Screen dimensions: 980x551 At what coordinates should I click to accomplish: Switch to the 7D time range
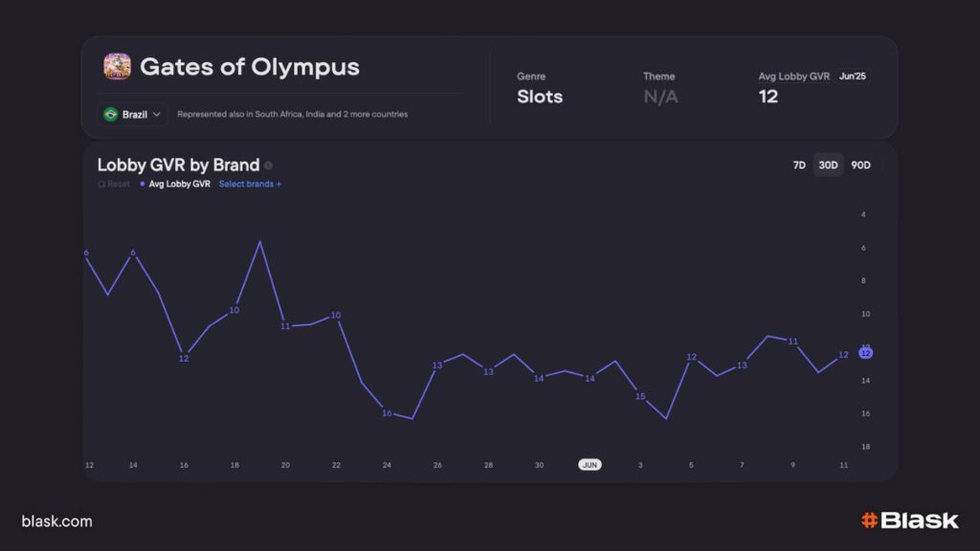tap(799, 165)
